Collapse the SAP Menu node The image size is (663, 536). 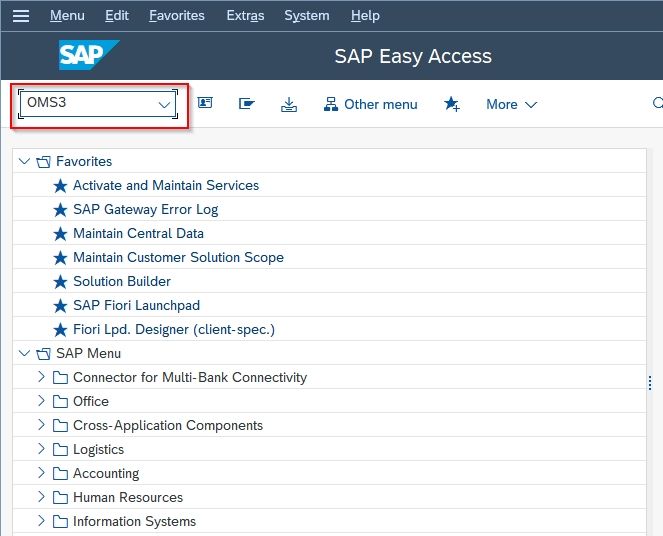tap(25, 353)
